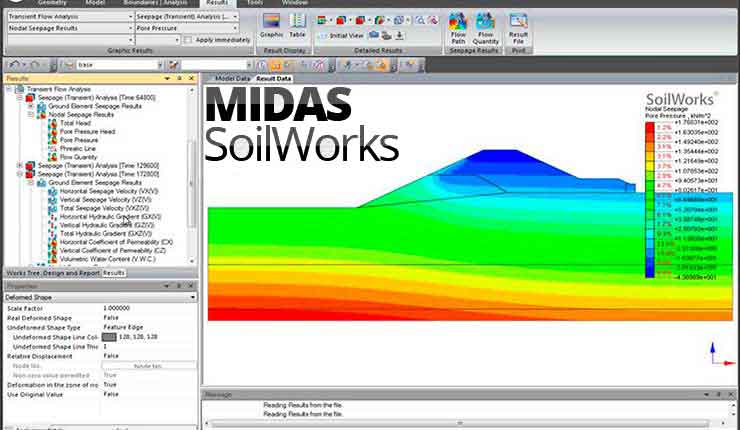Click the Volumetric Water Content icon
Screen dimensions: 740x430
pyautogui.click(x=52, y=259)
